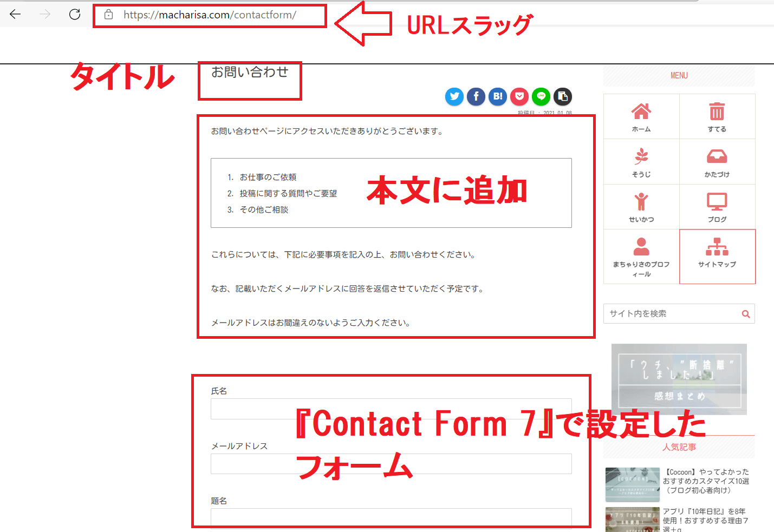Open the Cocoon customization popular article
This screenshot has height=532, width=774.
pyautogui.click(x=705, y=481)
